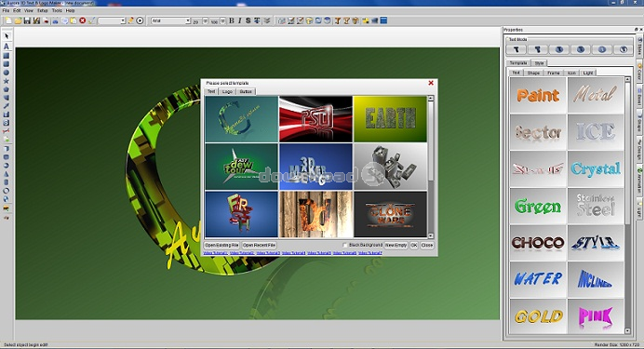
Task: Select the arrow pointer tool in left toolbar
Action: tap(7, 36)
